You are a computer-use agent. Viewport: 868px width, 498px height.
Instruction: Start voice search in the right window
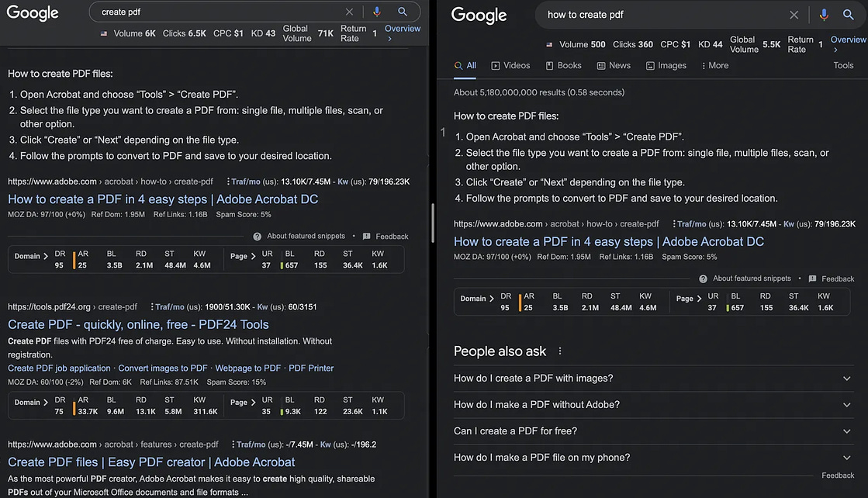point(824,15)
